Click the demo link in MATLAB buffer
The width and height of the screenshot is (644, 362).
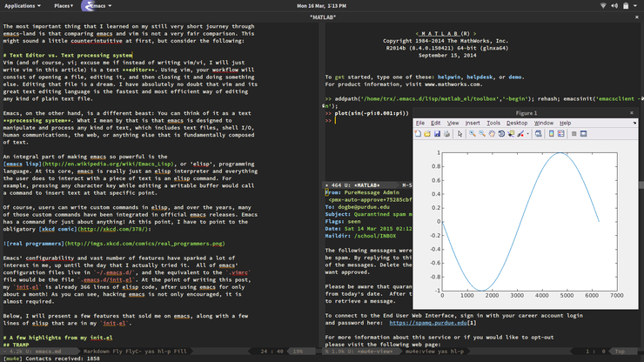pyautogui.click(x=514, y=77)
